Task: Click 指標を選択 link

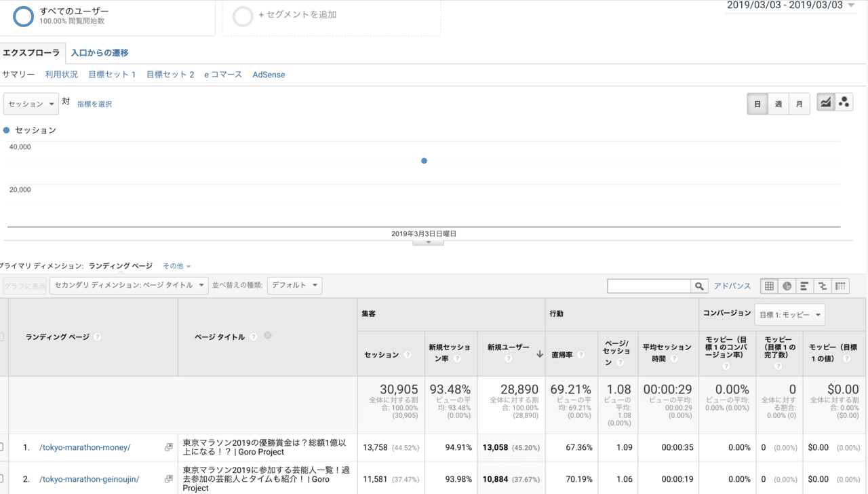Action: tap(94, 104)
